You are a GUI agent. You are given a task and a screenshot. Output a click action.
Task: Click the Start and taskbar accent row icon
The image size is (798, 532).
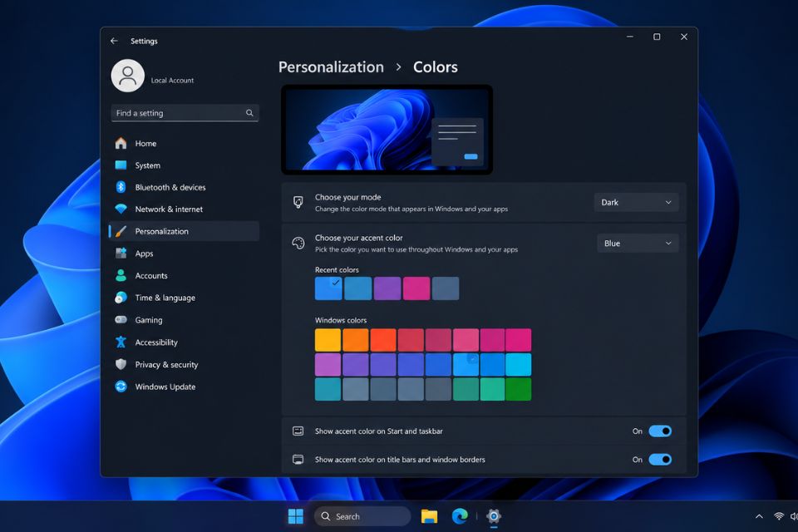pos(298,431)
